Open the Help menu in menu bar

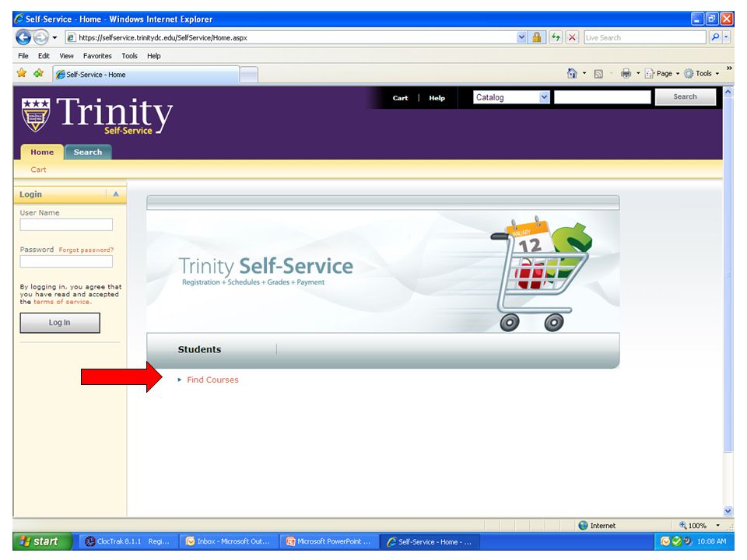tap(153, 56)
